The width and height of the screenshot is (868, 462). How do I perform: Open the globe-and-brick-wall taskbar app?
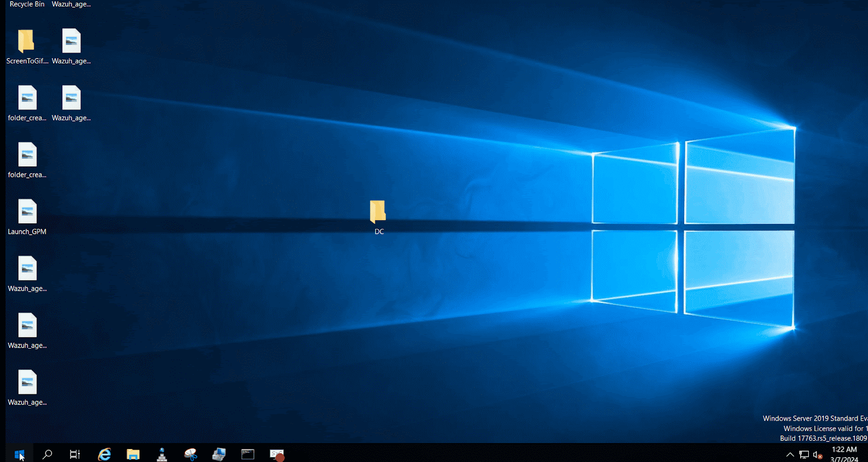(x=162, y=454)
